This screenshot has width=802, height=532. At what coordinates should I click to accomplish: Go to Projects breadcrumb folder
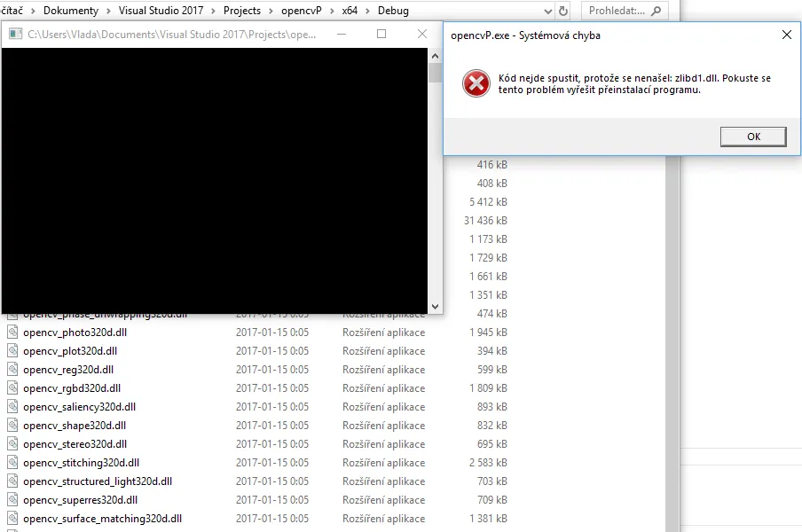click(x=242, y=11)
